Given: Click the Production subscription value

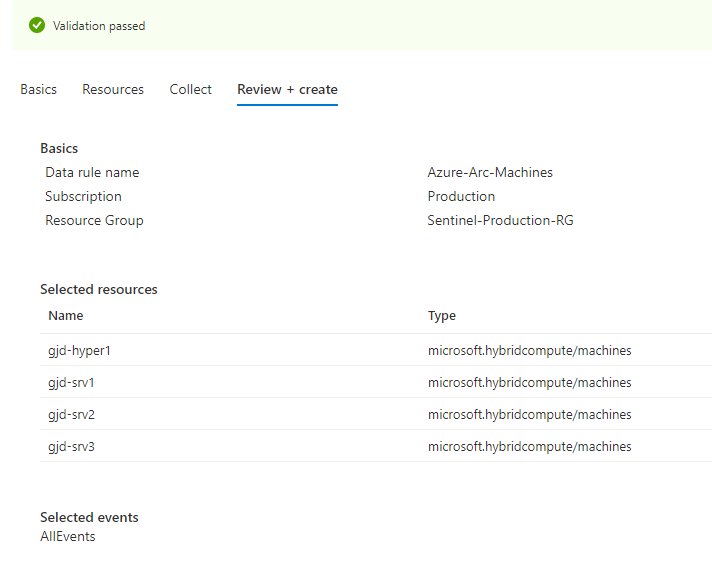Looking at the screenshot, I should coord(461,196).
